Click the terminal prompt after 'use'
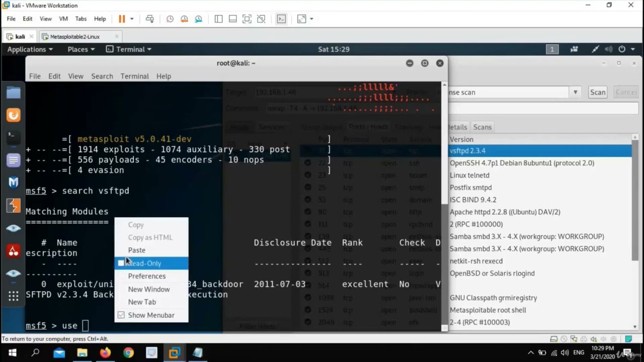Screen dimensions: 644x362 [x=85, y=326]
